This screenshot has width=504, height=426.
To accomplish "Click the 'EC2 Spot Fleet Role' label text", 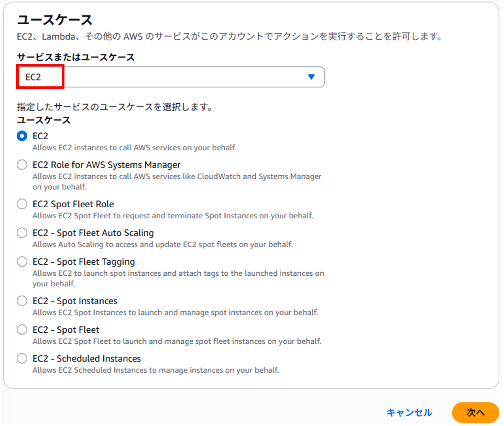I will (x=73, y=204).
